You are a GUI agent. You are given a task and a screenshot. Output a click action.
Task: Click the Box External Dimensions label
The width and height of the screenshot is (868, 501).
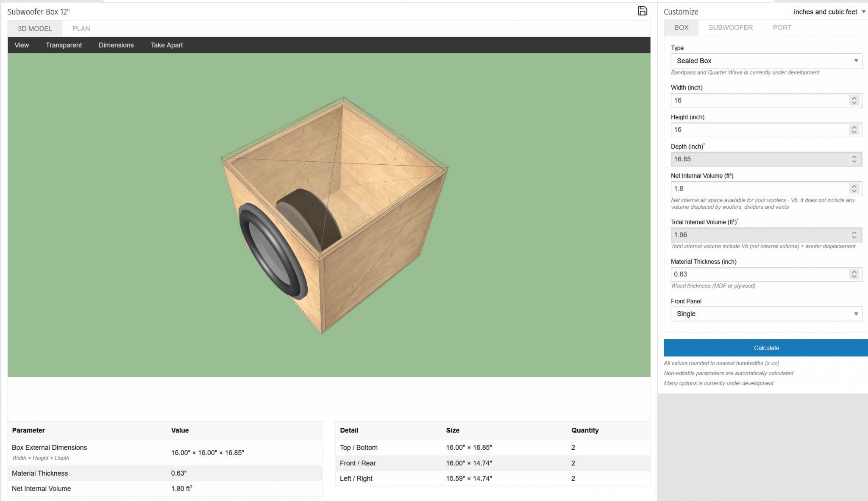[49, 448]
